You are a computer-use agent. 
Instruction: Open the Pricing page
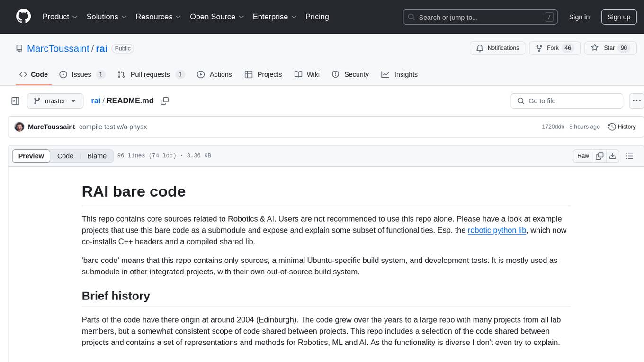pos(317,17)
